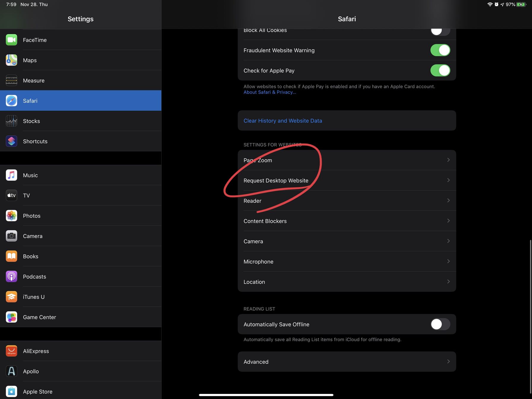Tap the alarm clock status icon
The image size is (532, 399).
click(496, 4)
